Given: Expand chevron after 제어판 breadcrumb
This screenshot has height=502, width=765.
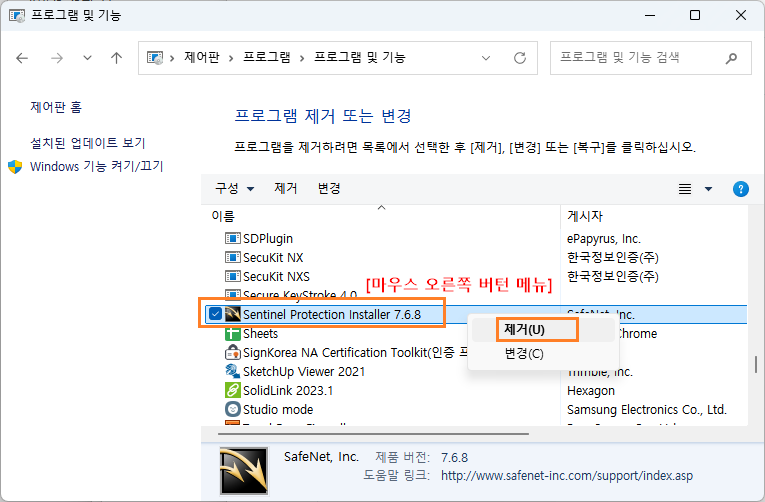Looking at the screenshot, I should pos(231,59).
